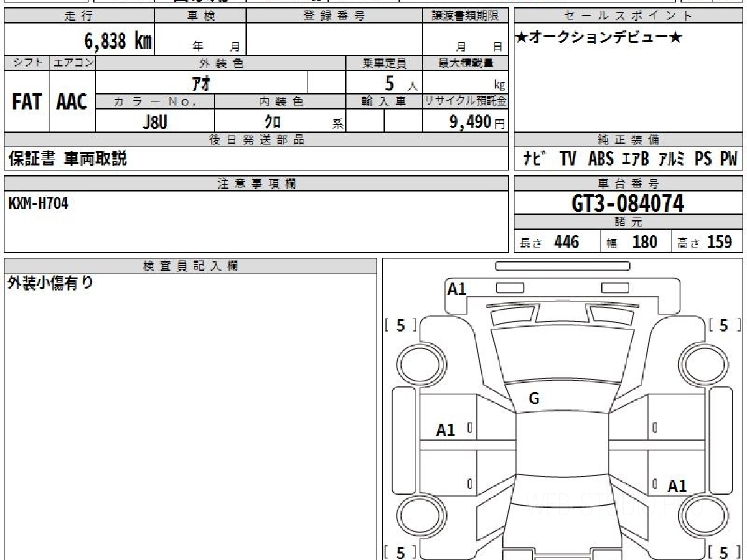Click the exterior color value アオ

pos(202,83)
